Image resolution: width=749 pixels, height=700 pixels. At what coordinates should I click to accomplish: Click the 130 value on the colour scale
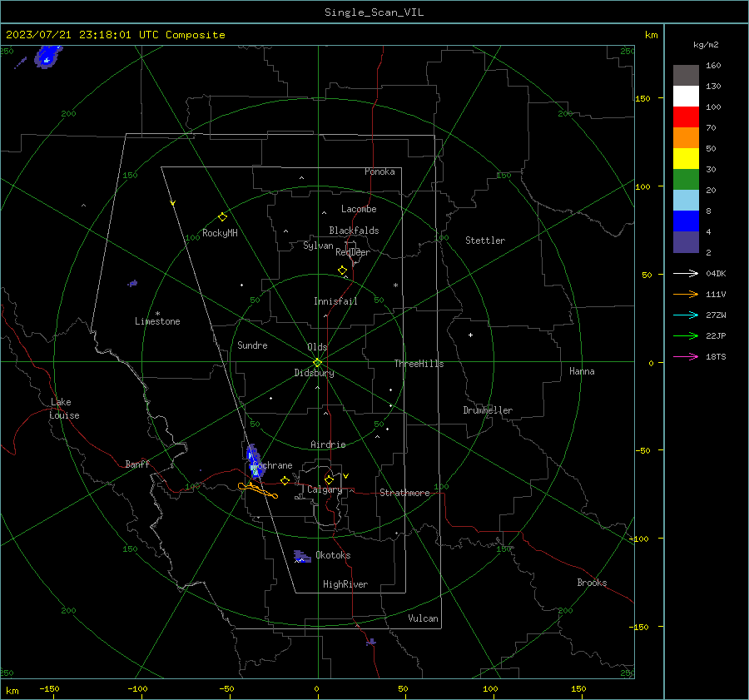pyautogui.click(x=713, y=86)
